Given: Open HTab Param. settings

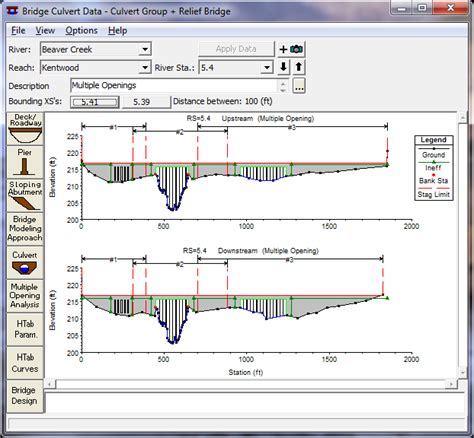Looking at the screenshot, I should coord(25,329).
